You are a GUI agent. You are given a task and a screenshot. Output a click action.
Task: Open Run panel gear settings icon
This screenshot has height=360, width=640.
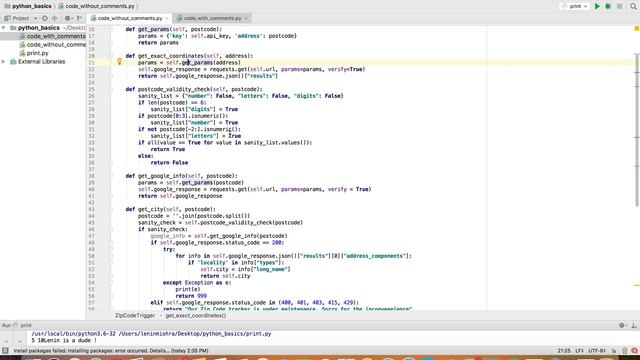click(x=622, y=325)
